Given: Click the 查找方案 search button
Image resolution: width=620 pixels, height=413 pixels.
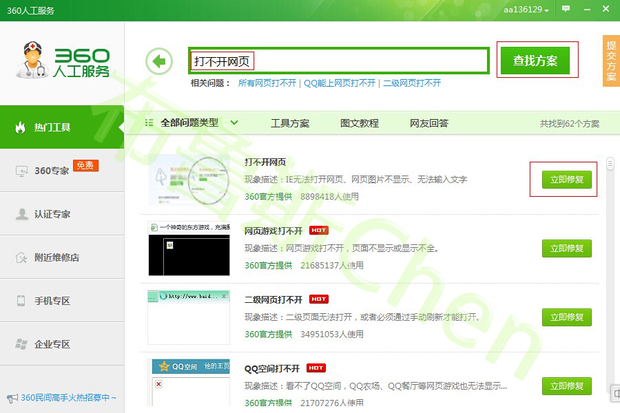Looking at the screenshot, I should tap(535, 61).
